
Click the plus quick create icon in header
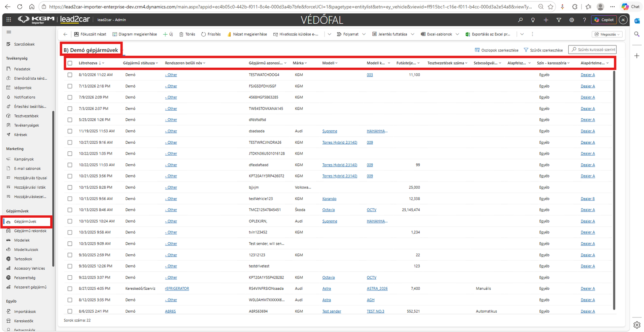546,20
